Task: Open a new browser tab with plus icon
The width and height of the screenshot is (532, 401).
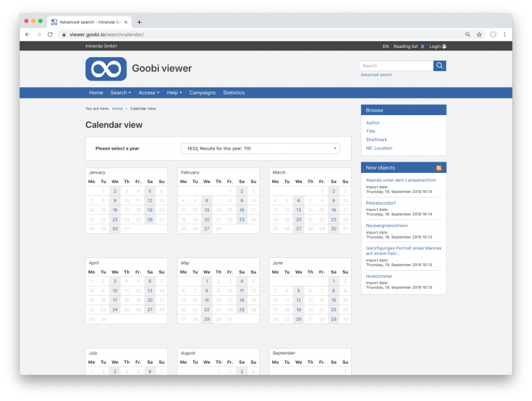Action: click(139, 21)
